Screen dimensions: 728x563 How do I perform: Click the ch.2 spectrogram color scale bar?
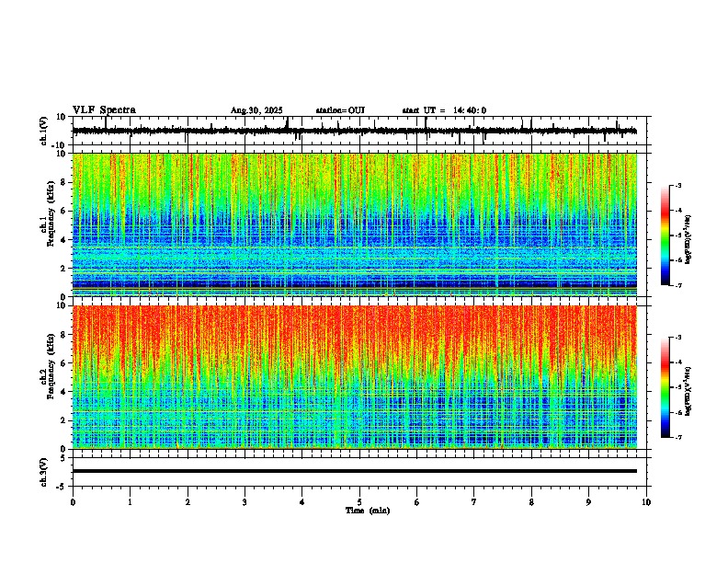(x=665, y=387)
